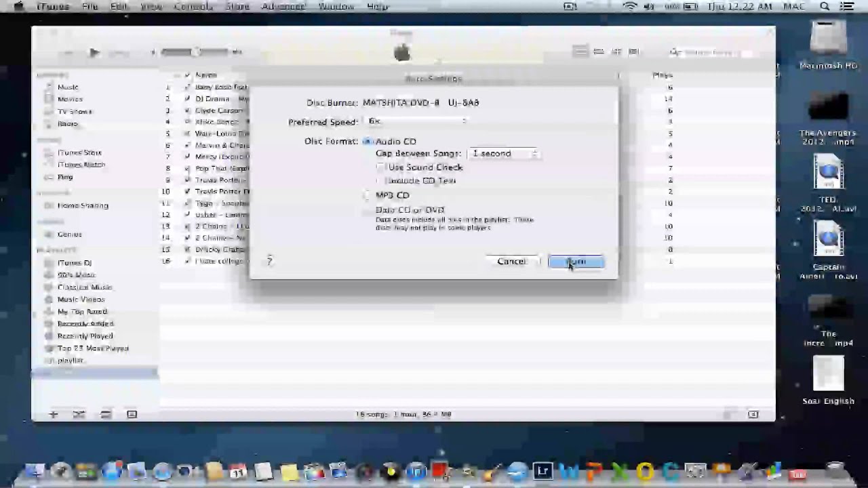Image resolution: width=868 pixels, height=488 pixels.
Task: Toggle the Include CD Text checkbox
Action: click(380, 181)
